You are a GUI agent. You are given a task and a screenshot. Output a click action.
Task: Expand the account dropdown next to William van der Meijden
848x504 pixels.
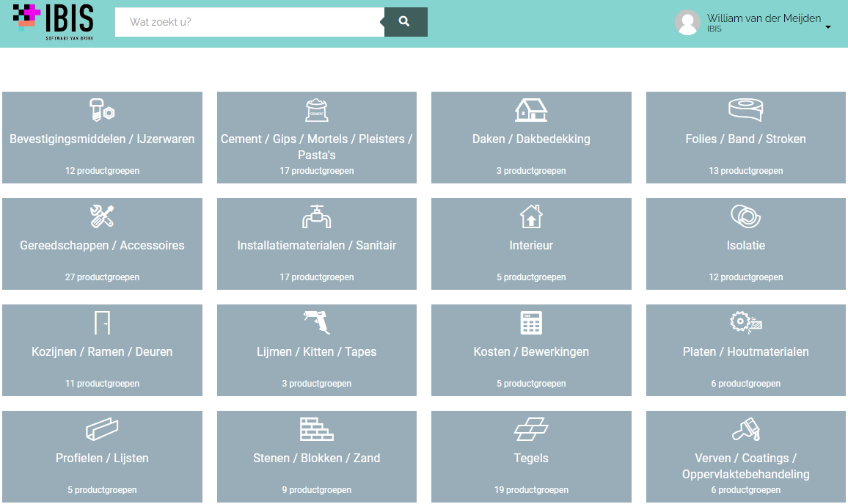829,26
